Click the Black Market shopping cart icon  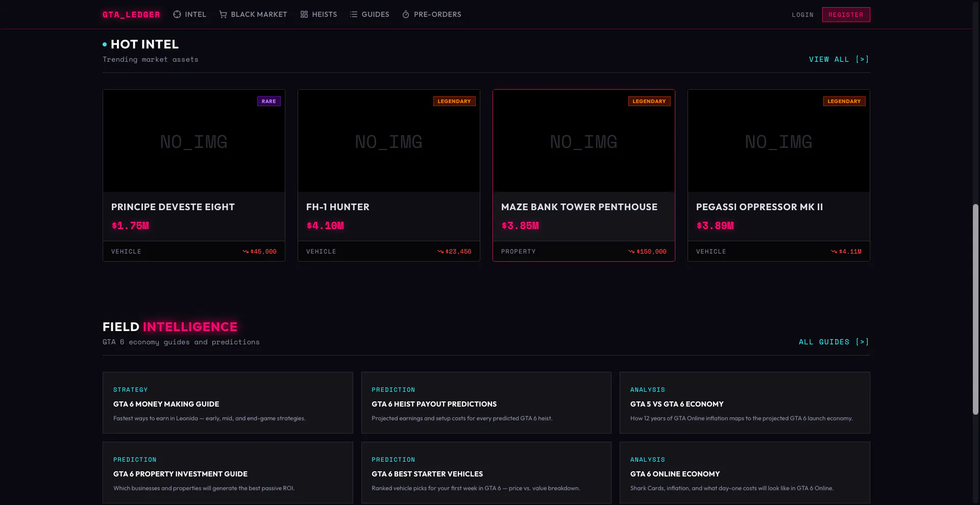click(x=223, y=14)
